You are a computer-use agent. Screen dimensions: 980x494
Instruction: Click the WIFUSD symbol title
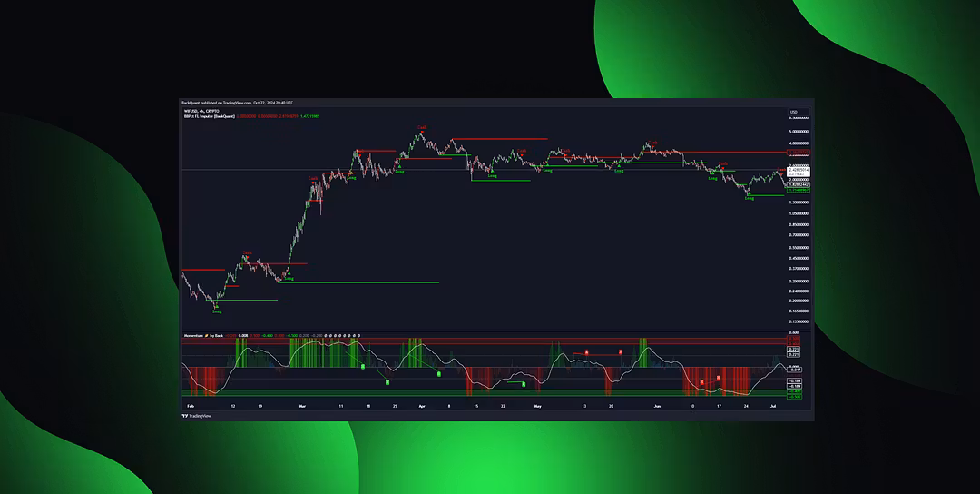click(195, 111)
